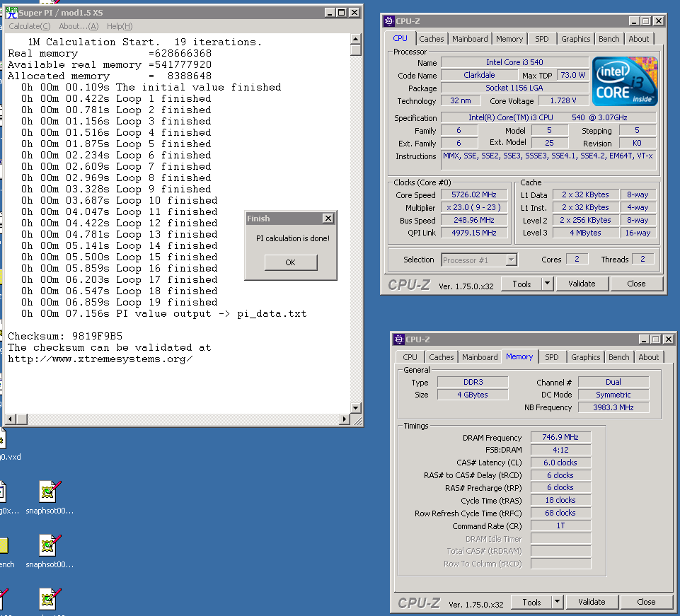
Task: Click the Super PI title bar icon
Action: 11,13
